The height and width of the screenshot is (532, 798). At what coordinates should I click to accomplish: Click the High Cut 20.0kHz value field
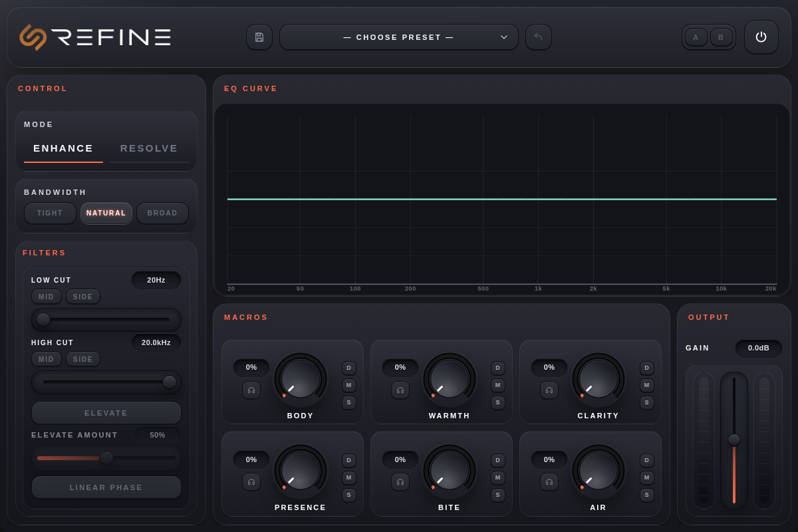click(x=156, y=342)
